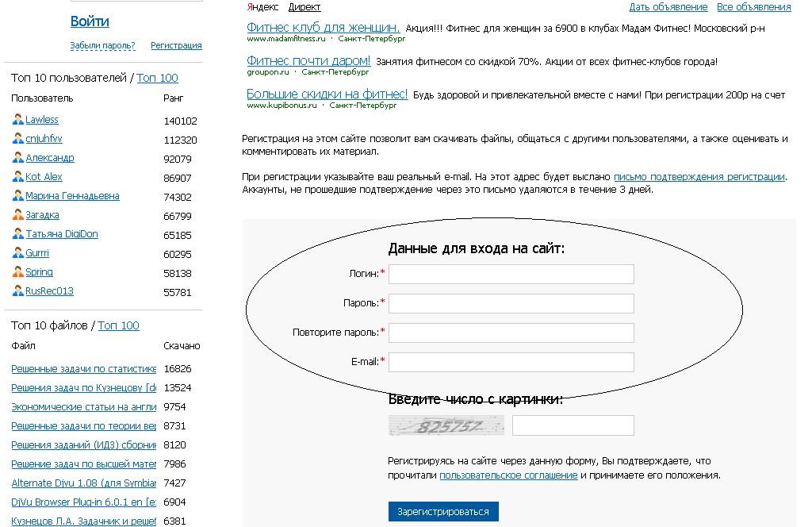Open Загадка user profile
Viewport: 812px width, 527px height.
[43, 215]
